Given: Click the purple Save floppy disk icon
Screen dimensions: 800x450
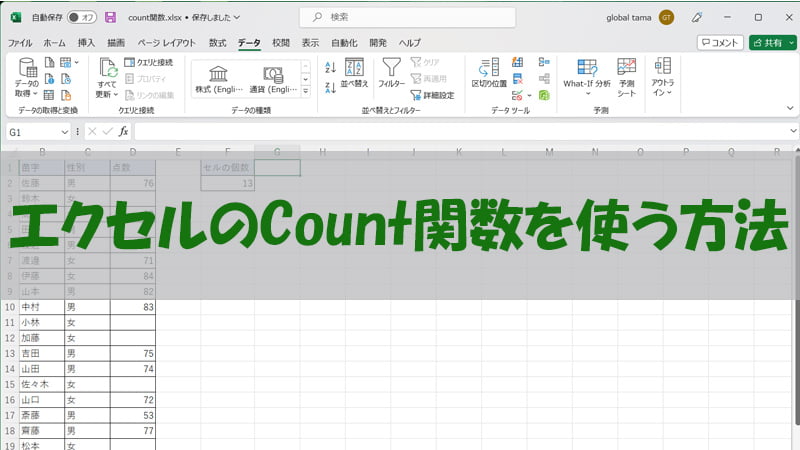Looking at the screenshot, I should coord(110,17).
